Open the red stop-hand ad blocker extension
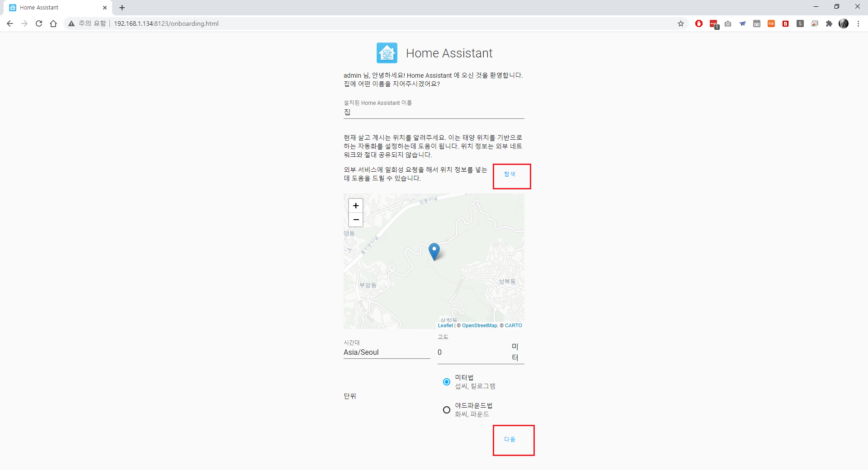The width and height of the screenshot is (868, 470). coord(699,23)
